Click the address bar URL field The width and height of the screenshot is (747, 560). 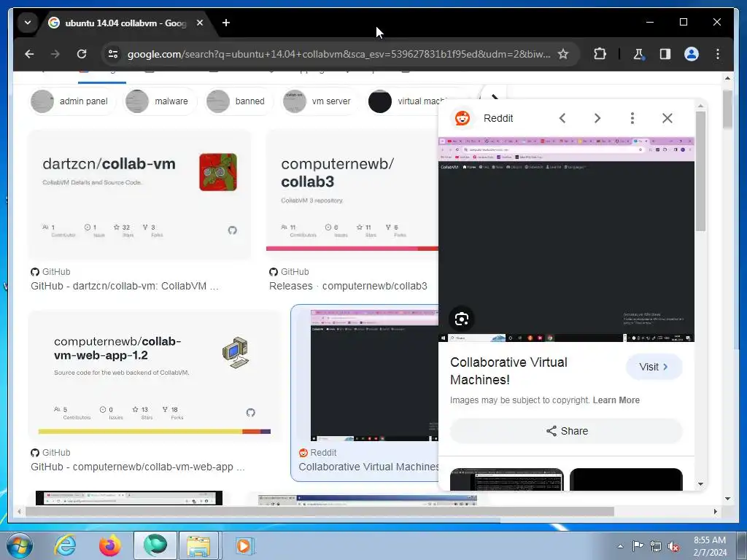pyautogui.click(x=338, y=54)
